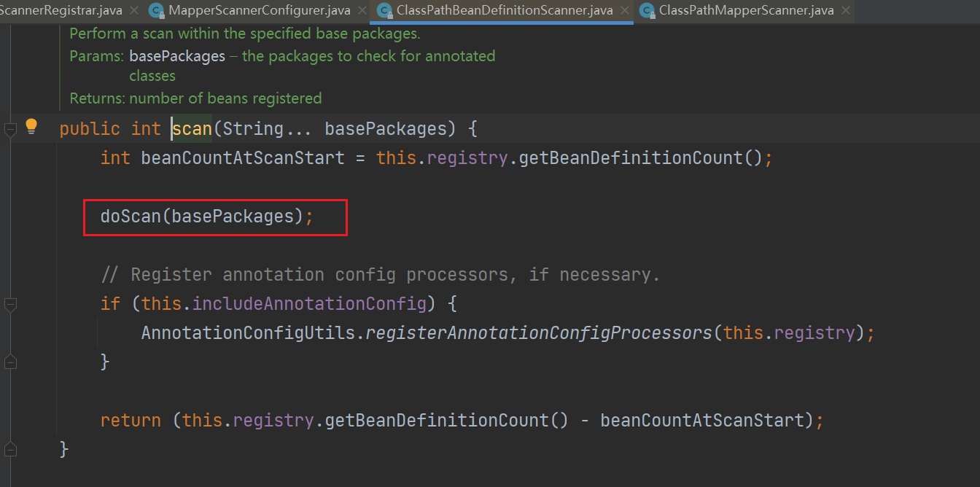Close the ClassPathBeanDefinitionScanner.java tab
The height and width of the screenshot is (487, 980).
coord(625,11)
